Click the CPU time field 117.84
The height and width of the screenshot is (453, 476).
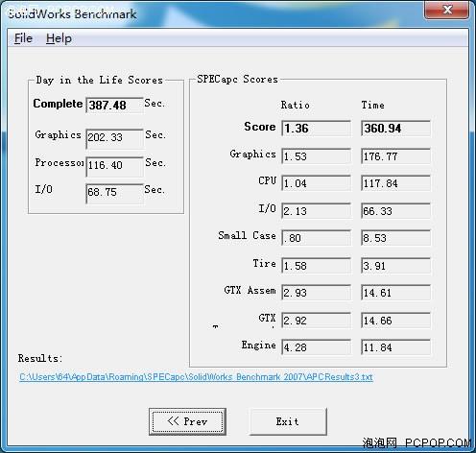[x=395, y=183]
